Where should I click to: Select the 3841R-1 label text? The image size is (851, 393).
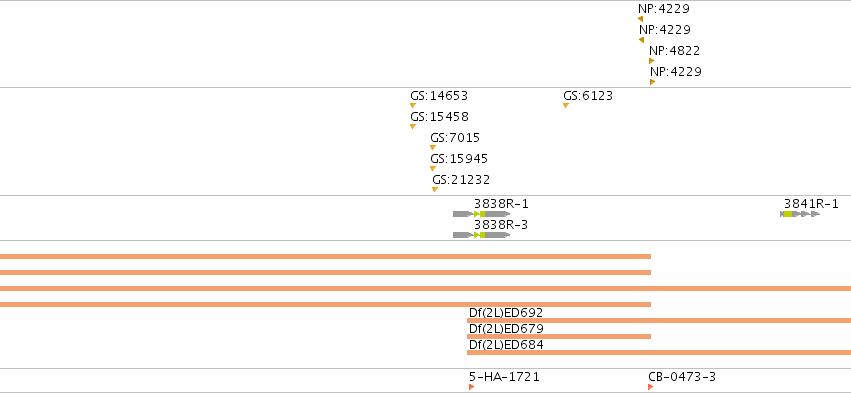coord(811,204)
